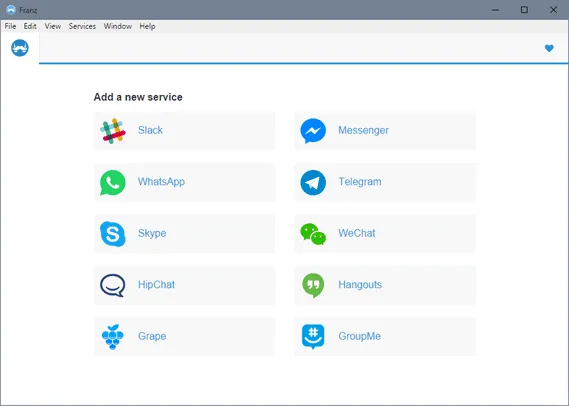This screenshot has width=569, height=406.
Task: Open the Edit menu
Action: point(30,26)
